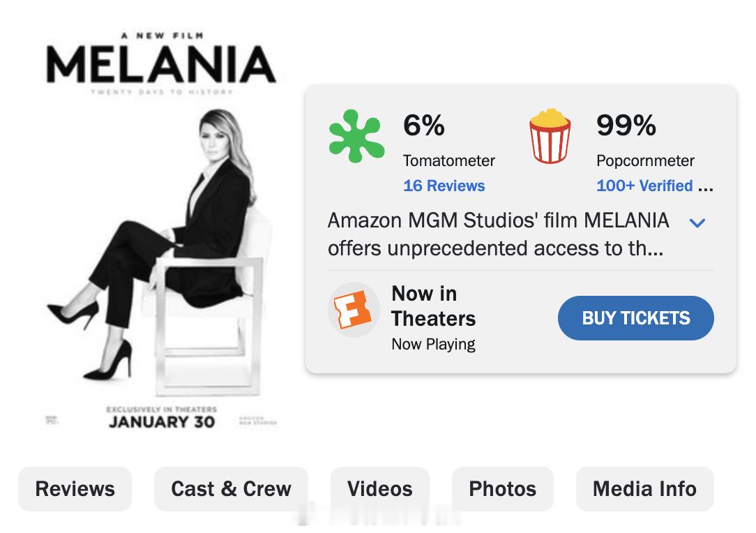Click the Amazon MGM Studios synopsis text
The height and width of the screenshot is (533, 756).
pyautogui.click(x=498, y=234)
